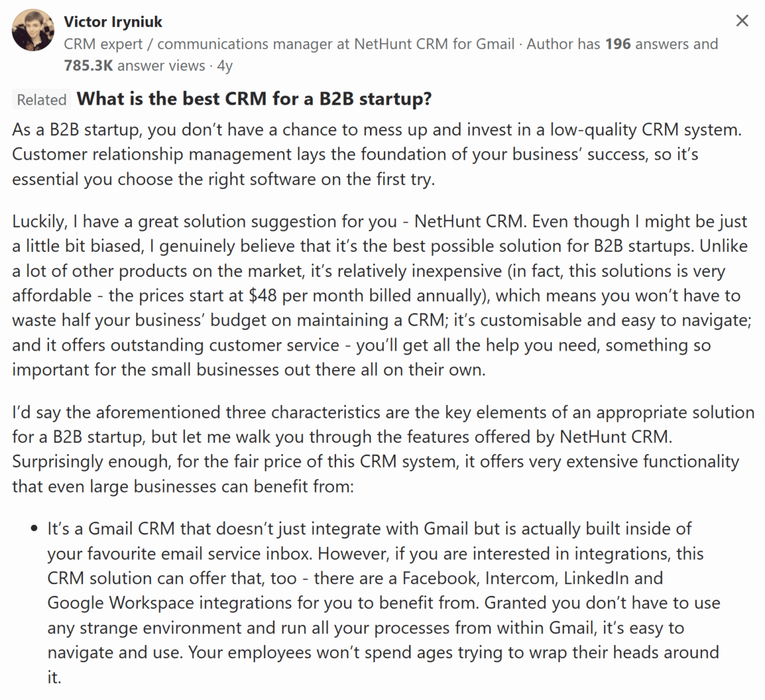
Task: Click the paragraph starting "As a B2B startup"
Action: [377, 154]
